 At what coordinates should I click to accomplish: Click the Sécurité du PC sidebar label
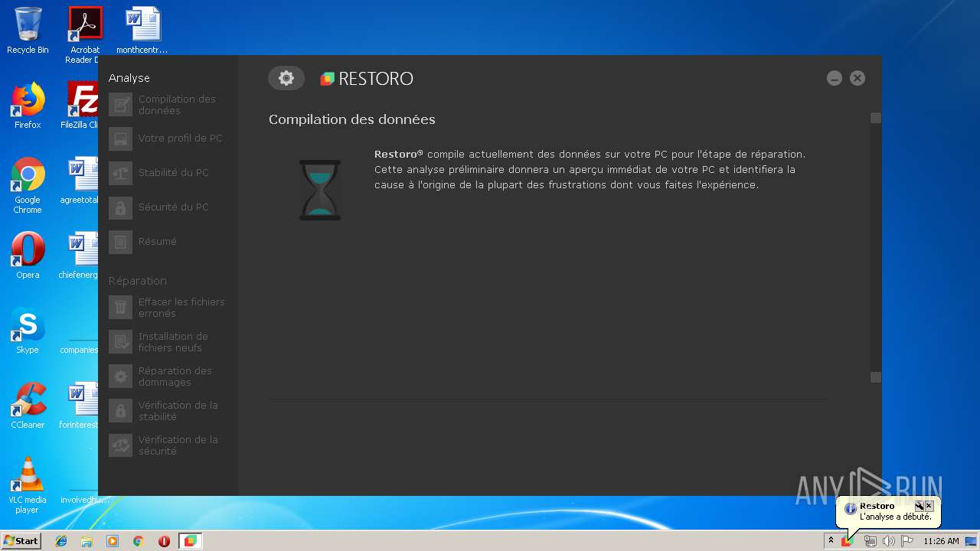173,207
